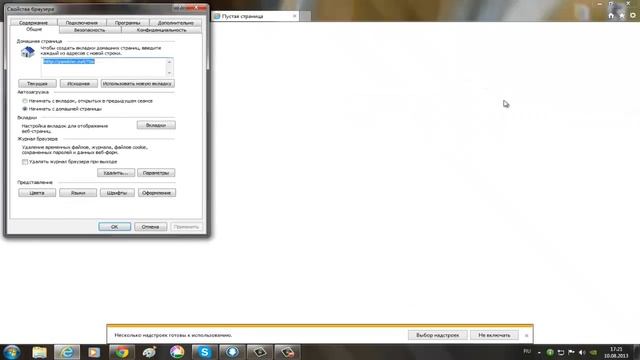Switch to the Подключения tab
The image size is (640, 360).
pyautogui.click(x=82, y=23)
